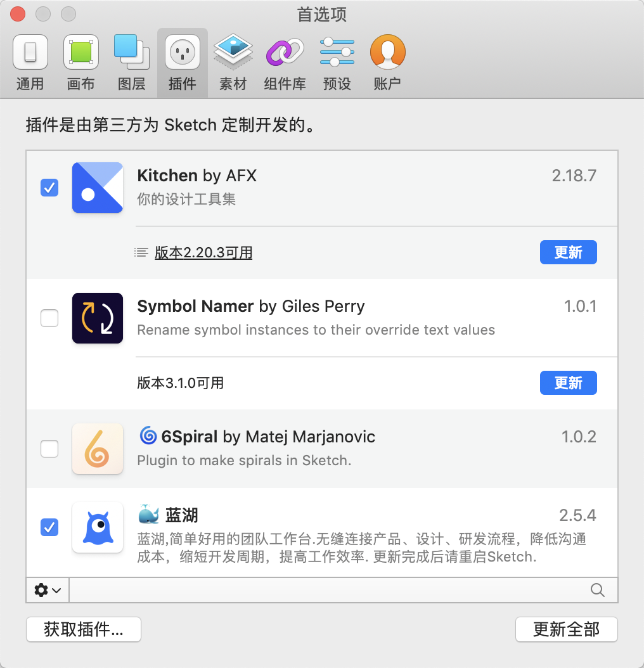Click the search magnifier icon
This screenshot has width=644, height=668.
pos(598,590)
